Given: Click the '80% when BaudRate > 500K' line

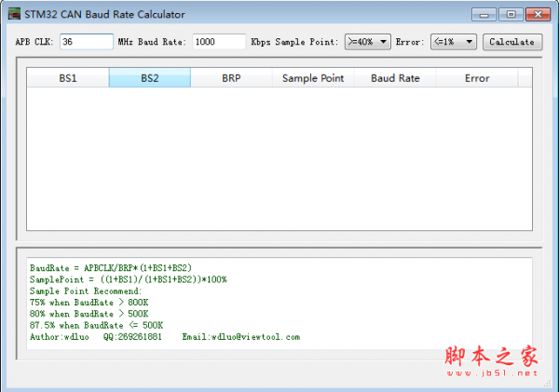Looking at the screenshot, I should (x=89, y=314).
